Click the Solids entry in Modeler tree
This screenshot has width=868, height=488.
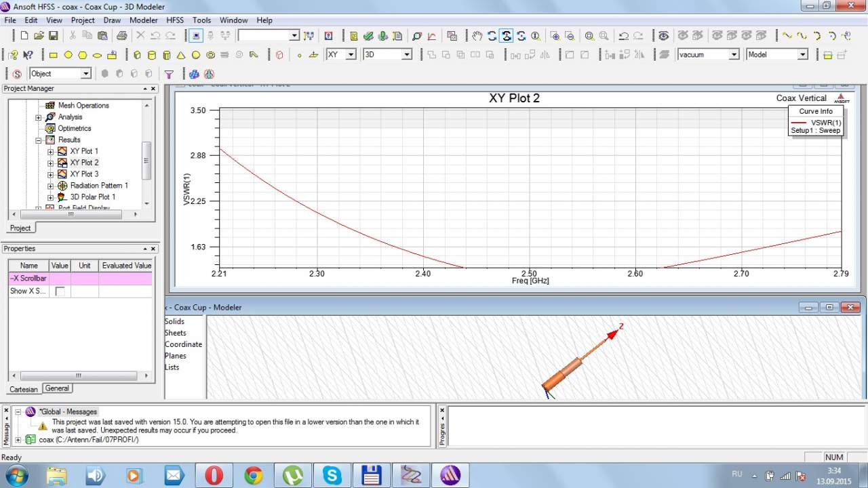[x=174, y=321]
